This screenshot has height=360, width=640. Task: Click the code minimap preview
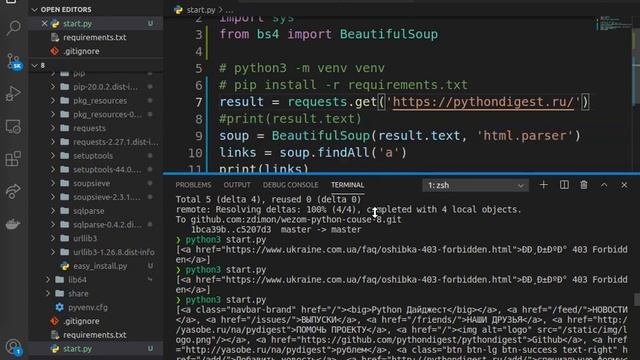pyautogui.click(x=613, y=24)
